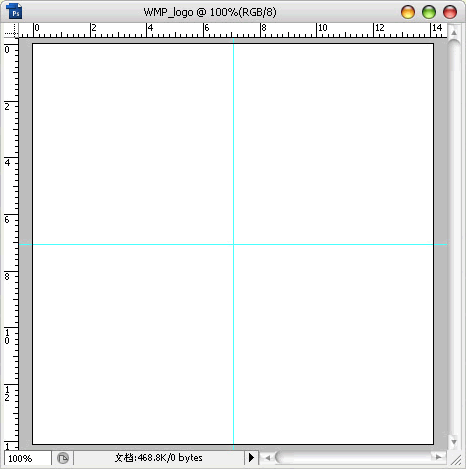Viewport: 466px width, 469px height.
Task: Click the 100% zoom level field
Action: point(27,458)
